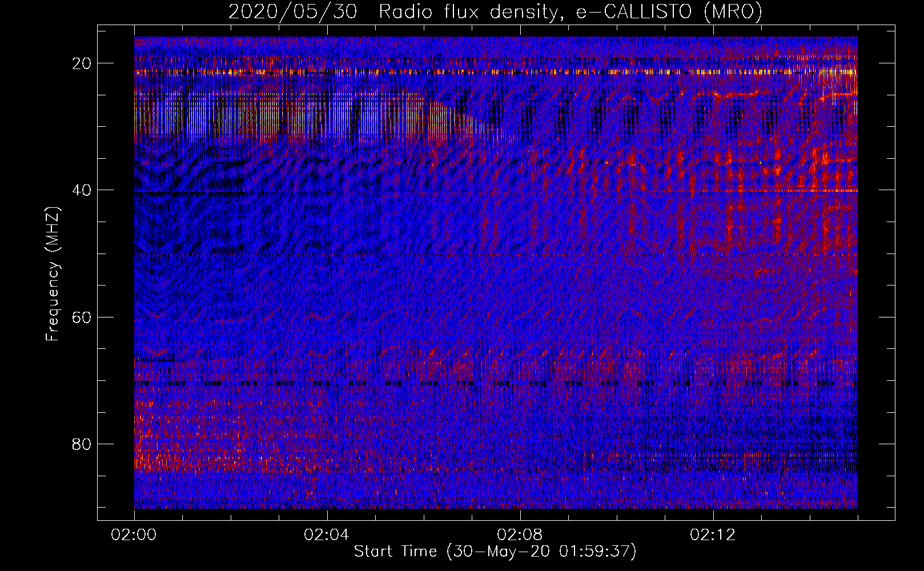Click the '60' frequency tick label

point(82,317)
